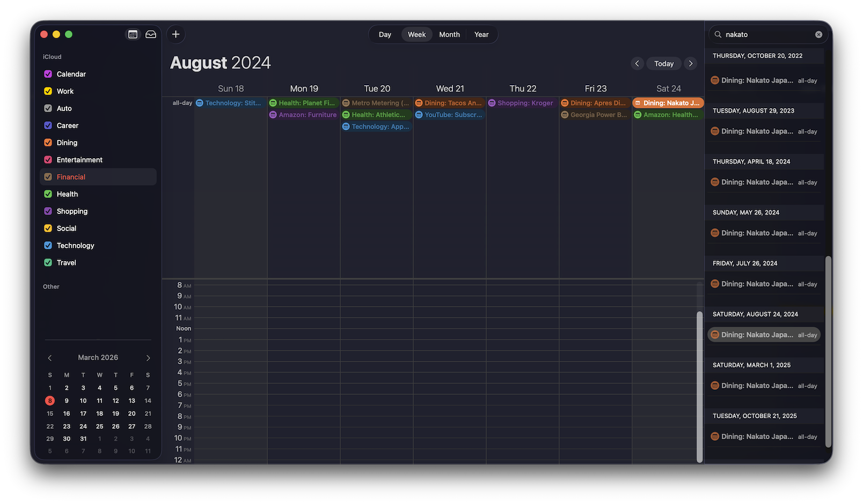Click the forward arrow to view next week
This screenshot has width=863, height=504.
click(691, 63)
